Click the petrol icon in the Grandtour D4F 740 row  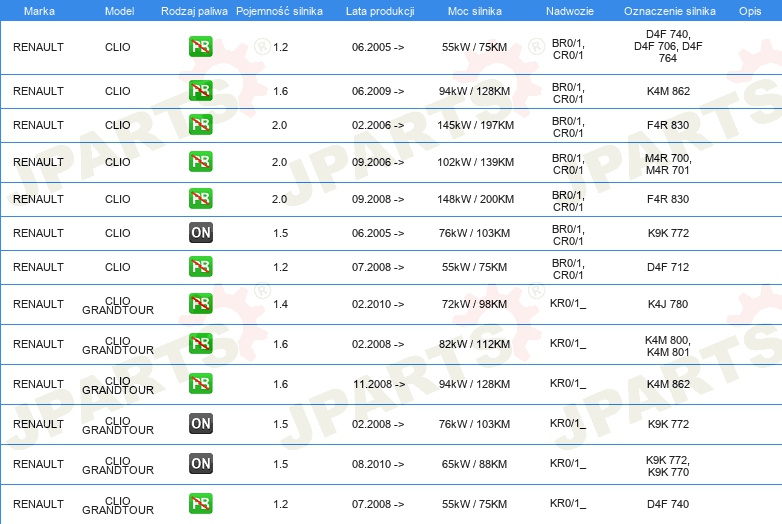[201, 504]
